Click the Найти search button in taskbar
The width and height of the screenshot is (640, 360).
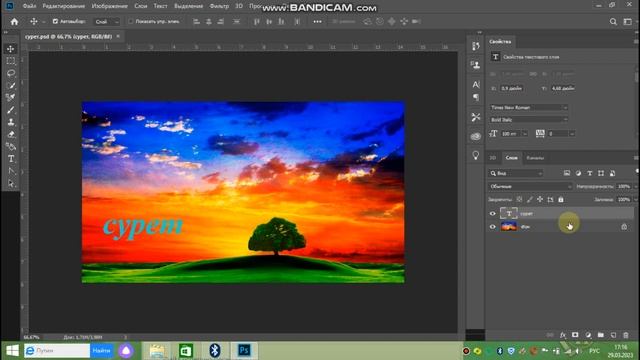click(101, 351)
